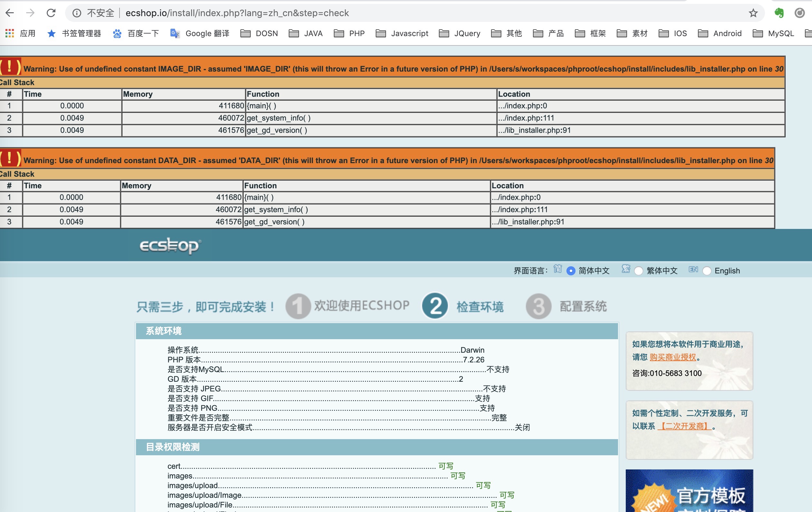Click the gray circular extension icon
The image size is (812, 512).
pos(799,13)
